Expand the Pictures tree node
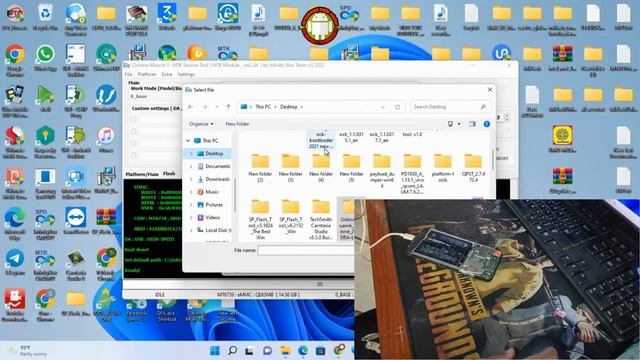The width and height of the screenshot is (640, 360). (x=191, y=205)
